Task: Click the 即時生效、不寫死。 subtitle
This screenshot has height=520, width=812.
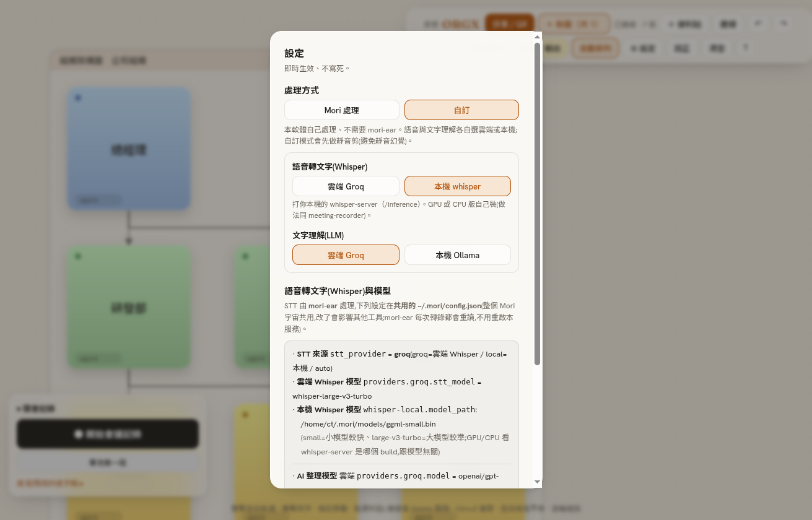Action: click(x=317, y=68)
